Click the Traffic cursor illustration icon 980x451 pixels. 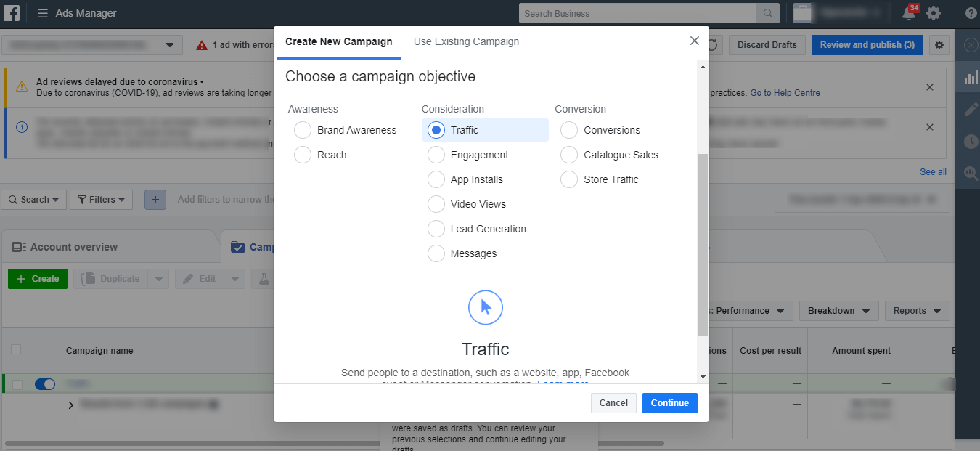486,307
